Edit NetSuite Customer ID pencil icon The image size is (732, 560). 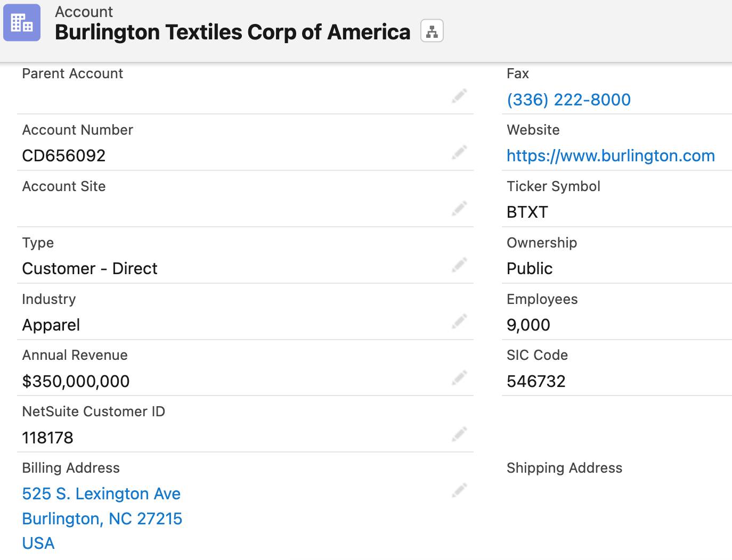pyautogui.click(x=459, y=434)
